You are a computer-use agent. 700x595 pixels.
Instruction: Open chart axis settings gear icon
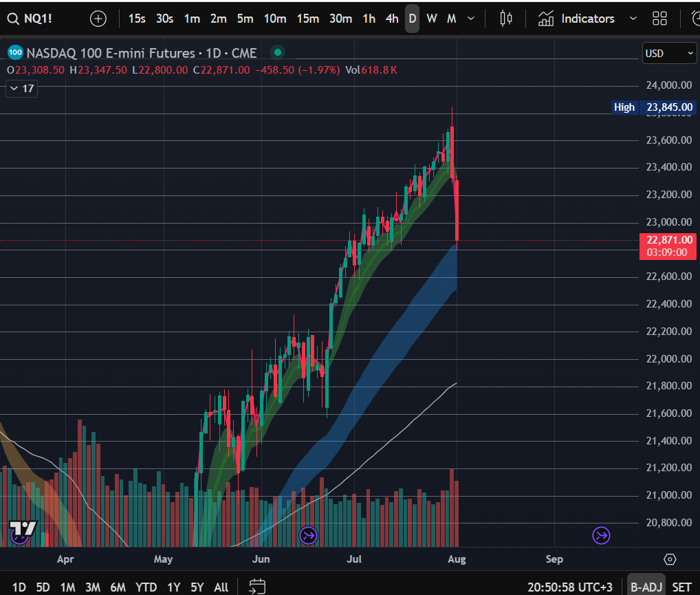click(x=670, y=559)
